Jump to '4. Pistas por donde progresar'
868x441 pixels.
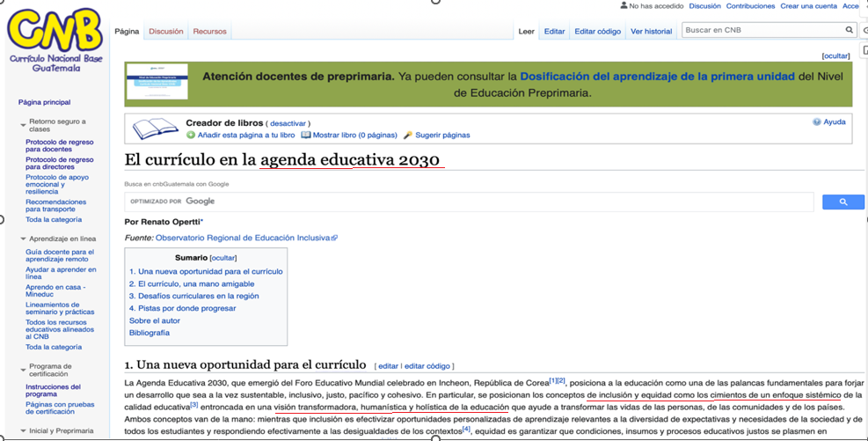(x=182, y=308)
